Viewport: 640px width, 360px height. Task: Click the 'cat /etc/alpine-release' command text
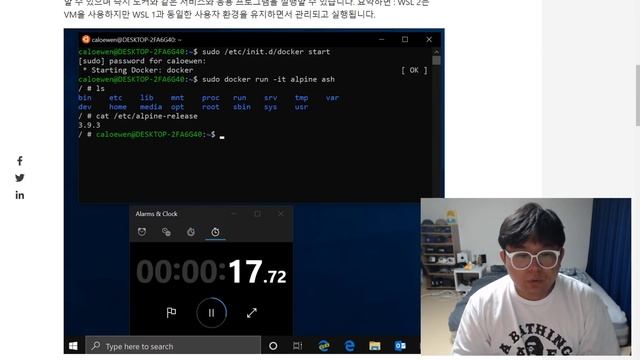(147, 116)
